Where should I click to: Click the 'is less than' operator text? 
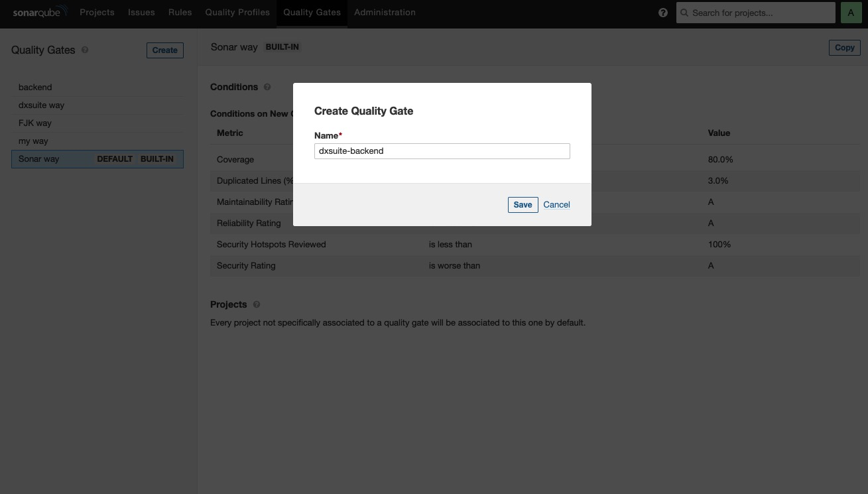tap(450, 244)
